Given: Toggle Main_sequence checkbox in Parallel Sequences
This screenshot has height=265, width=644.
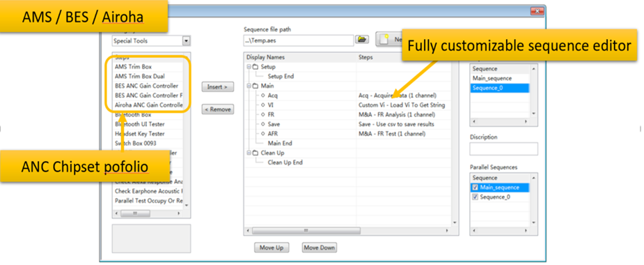Looking at the screenshot, I should [476, 188].
